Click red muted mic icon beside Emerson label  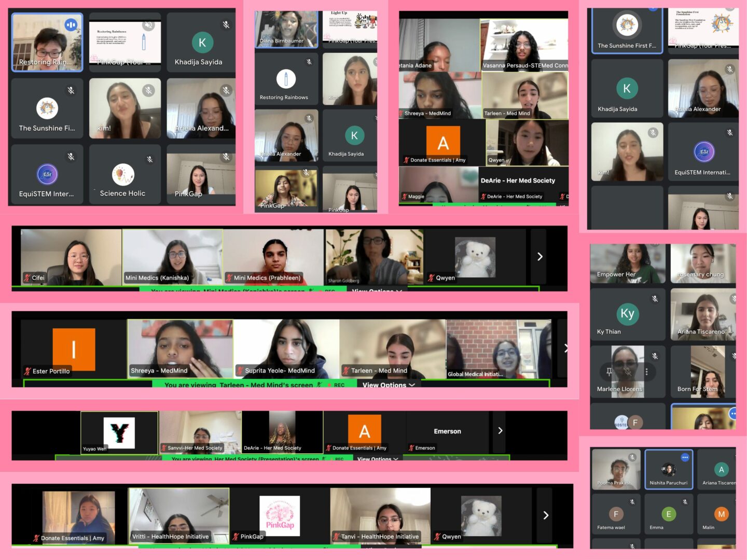coord(411,448)
